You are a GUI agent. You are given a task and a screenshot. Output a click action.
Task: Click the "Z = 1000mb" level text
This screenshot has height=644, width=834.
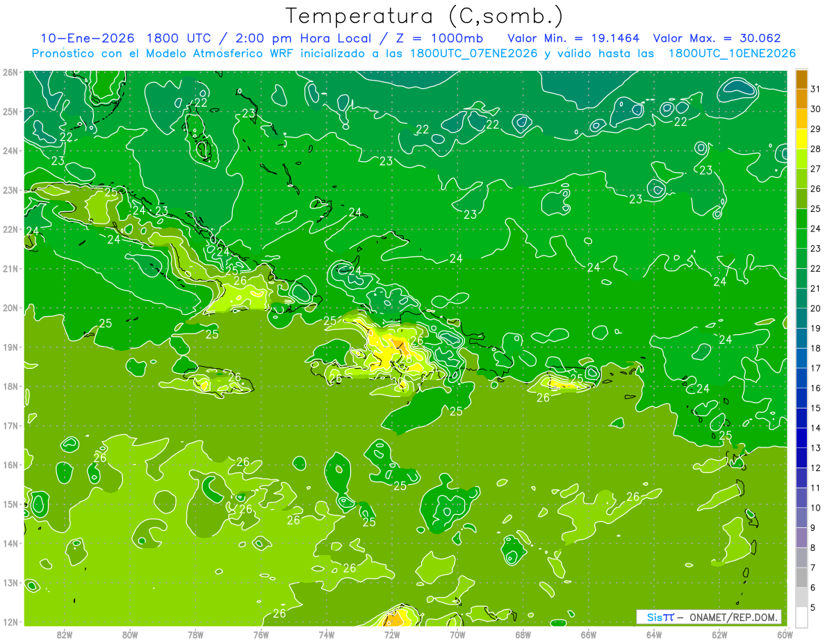439,38
